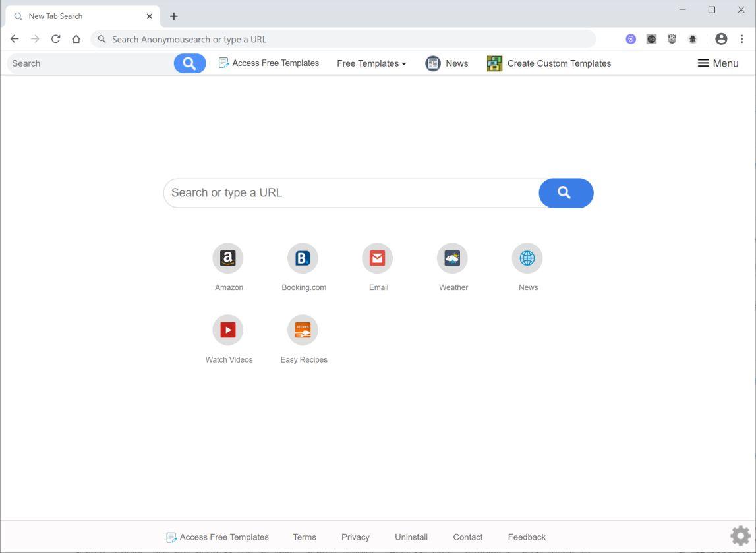Image resolution: width=756 pixels, height=553 pixels.
Task: Focus the browser address bar
Action: pyautogui.click(x=343, y=39)
